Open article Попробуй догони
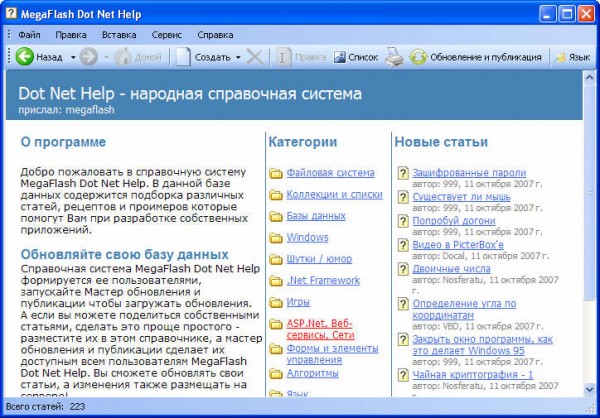Image resolution: width=600 pixels, height=418 pixels. coord(454,221)
